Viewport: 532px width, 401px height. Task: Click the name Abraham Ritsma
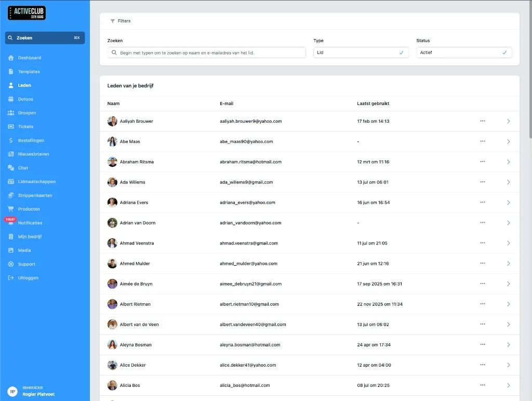[x=137, y=162]
